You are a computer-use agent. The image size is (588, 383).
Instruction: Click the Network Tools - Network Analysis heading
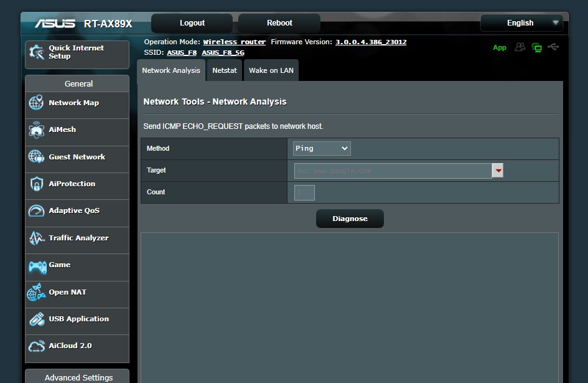(x=215, y=102)
